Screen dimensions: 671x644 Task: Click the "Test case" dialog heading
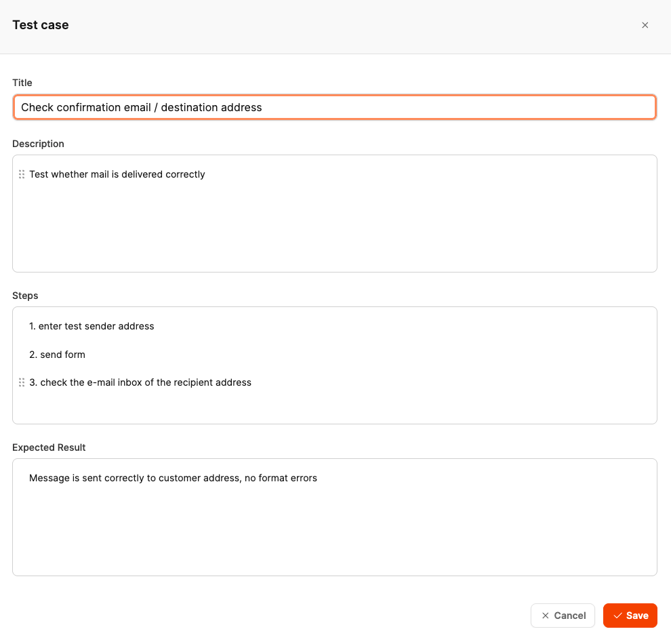point(41,25)
